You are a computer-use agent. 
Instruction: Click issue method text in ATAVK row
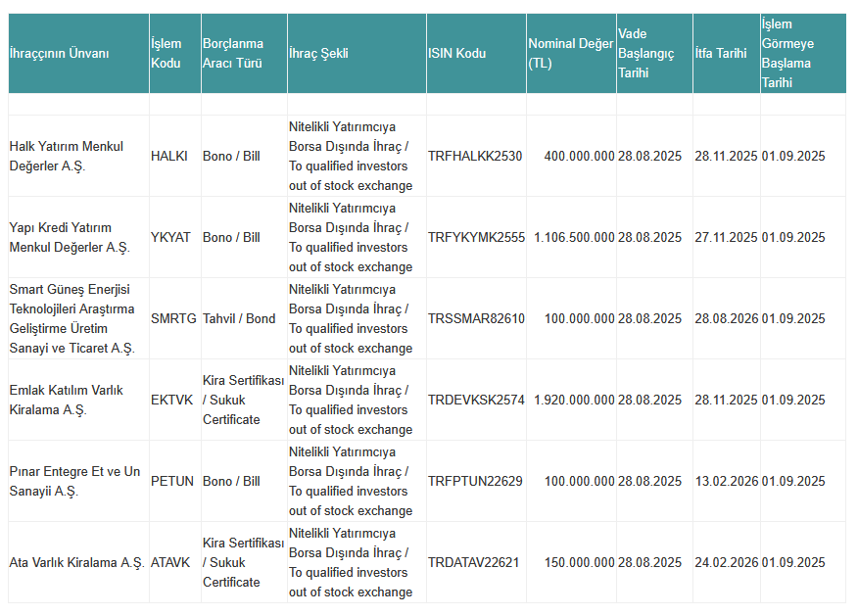351,562
